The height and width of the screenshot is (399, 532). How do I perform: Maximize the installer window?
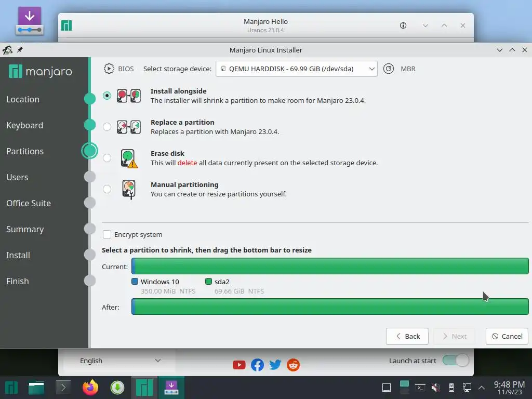[x=512, y=50]
